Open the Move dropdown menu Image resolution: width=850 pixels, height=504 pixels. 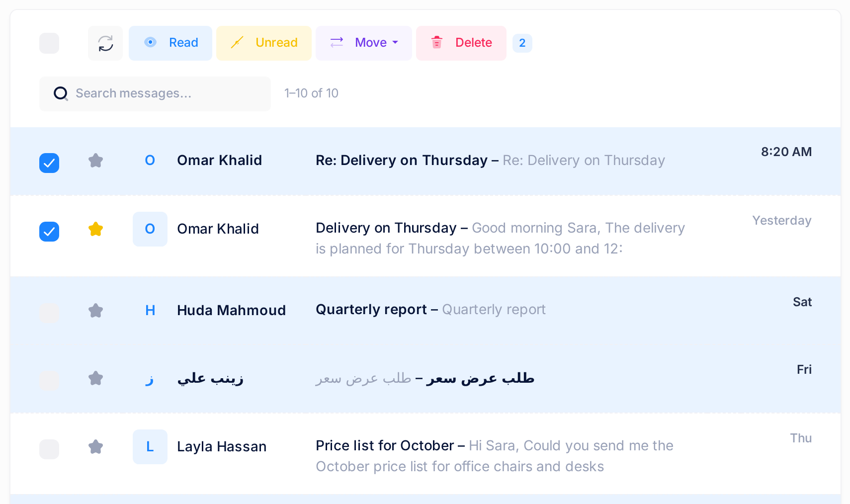click(364, 43)
